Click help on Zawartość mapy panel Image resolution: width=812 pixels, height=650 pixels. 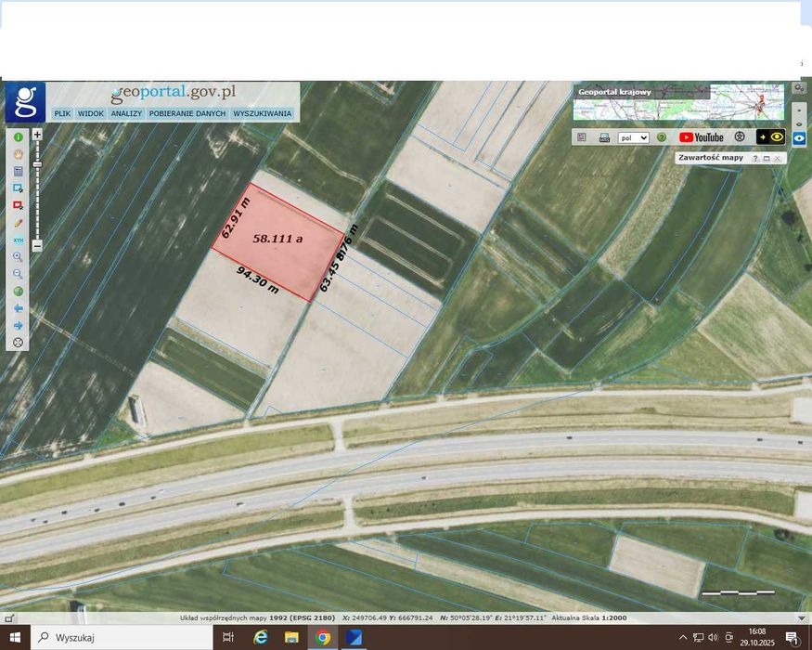[755, 159]
